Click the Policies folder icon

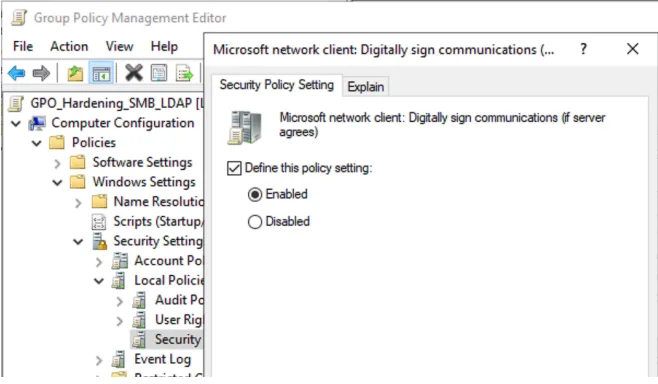[x=57, y=143]
